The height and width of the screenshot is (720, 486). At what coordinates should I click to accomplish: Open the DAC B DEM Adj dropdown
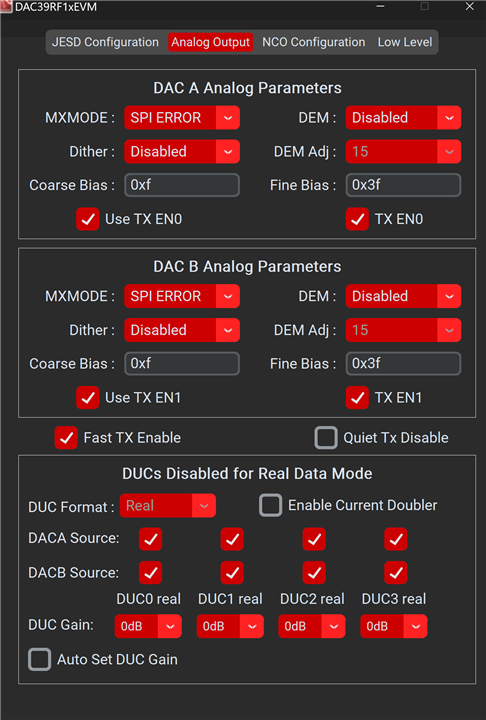403,330
